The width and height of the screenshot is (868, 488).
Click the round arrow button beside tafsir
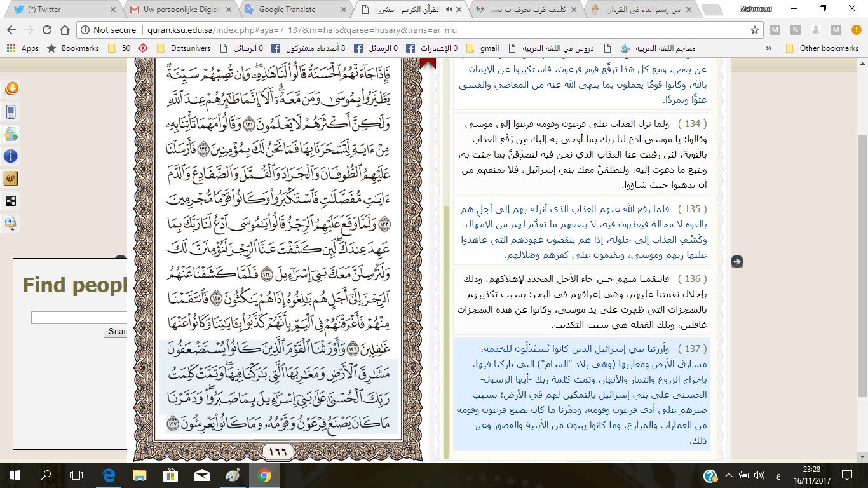(736, 261)
